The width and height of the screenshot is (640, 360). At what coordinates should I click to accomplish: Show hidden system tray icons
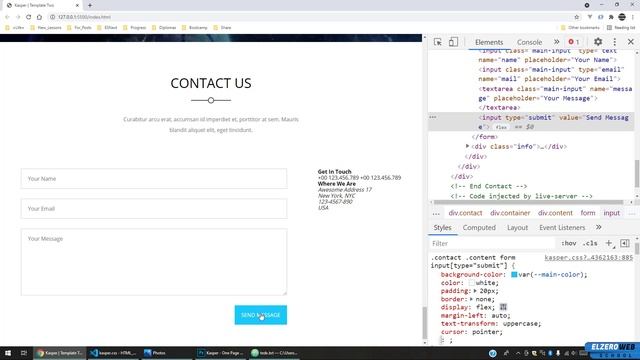coord(518,353)
